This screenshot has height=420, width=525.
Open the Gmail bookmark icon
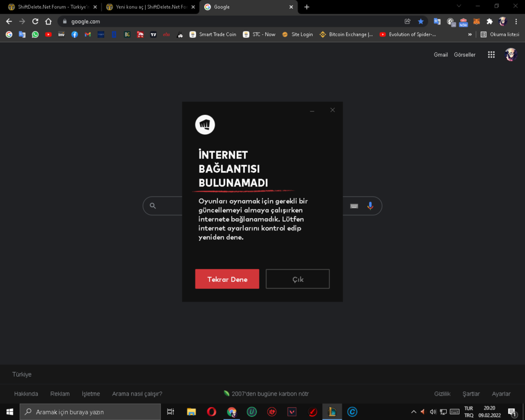pos(87,34)
